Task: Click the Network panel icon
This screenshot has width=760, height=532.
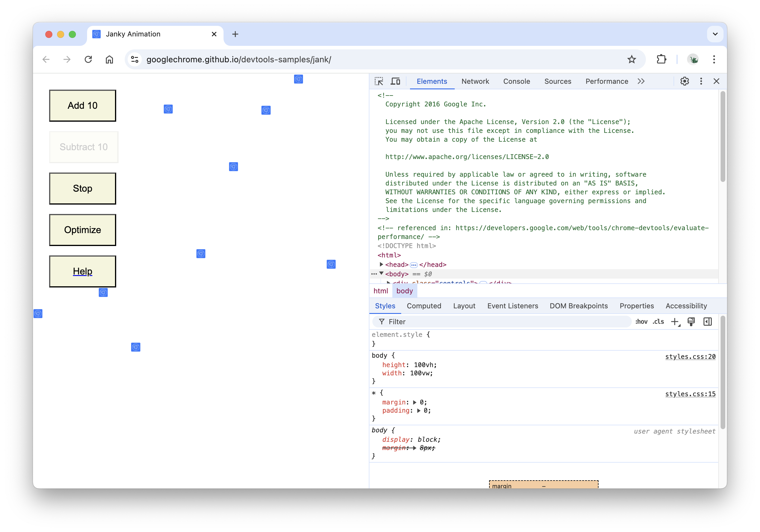Action: pyautogui.click(x=475, y=81)
